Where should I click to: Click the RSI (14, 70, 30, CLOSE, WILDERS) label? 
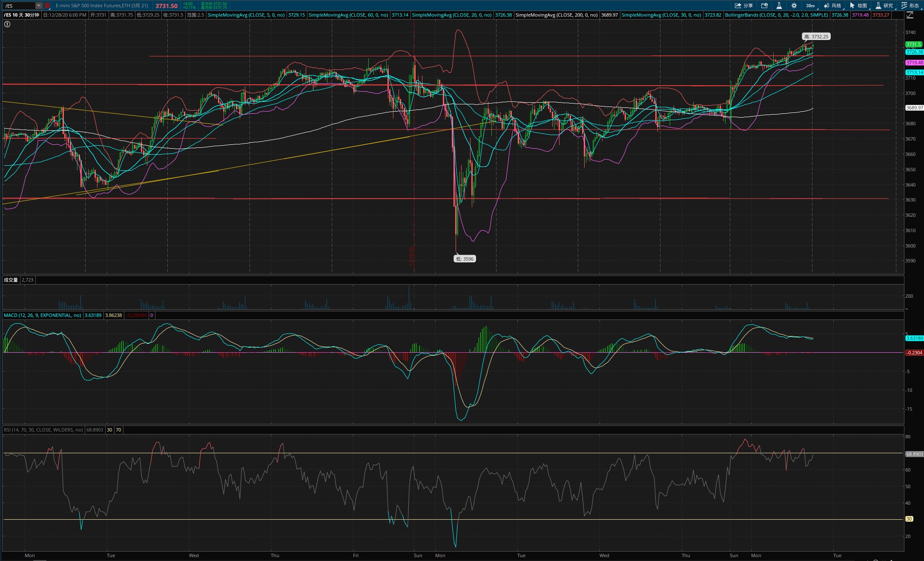click(43, 430)
